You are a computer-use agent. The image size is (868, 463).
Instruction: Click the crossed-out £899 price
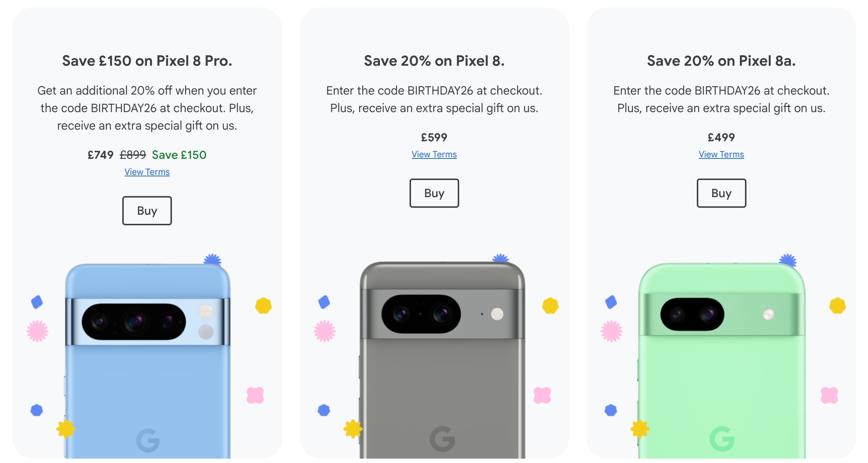pyautogui.click(x=132, y=155)
